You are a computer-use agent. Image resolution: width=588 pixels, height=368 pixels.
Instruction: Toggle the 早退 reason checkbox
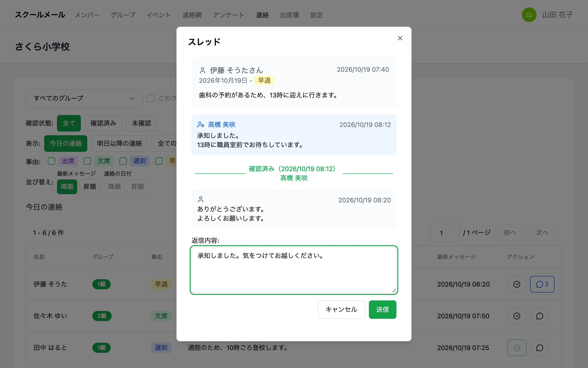159,161
